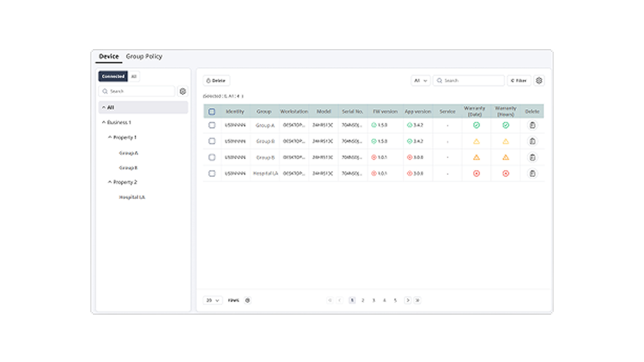Collapse the Property 1 tree node
The height and width of the screenshot is (362, 644).
[x=110, y=137]
